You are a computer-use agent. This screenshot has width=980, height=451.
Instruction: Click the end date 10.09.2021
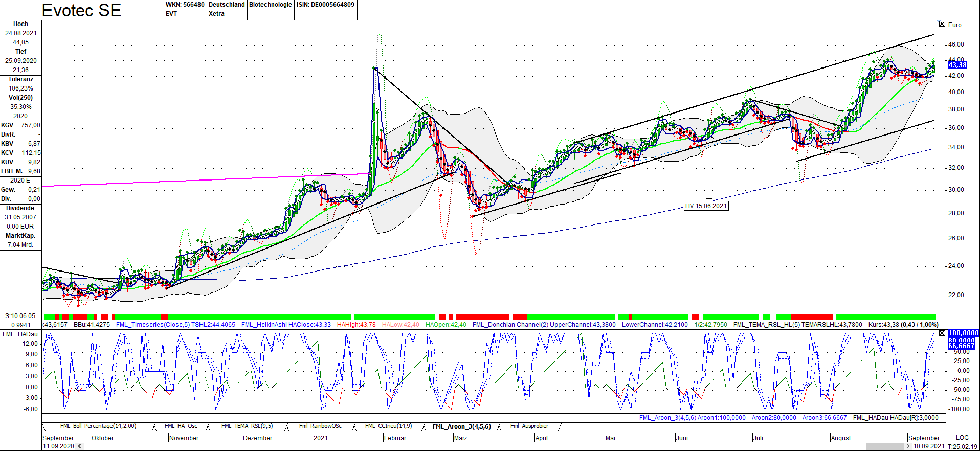(929, 446)
